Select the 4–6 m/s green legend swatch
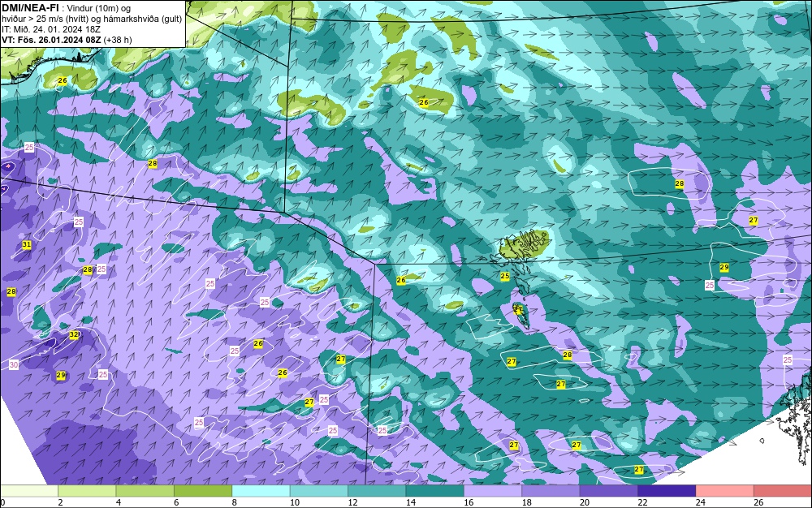The image size is (812, 508). click(145, 491)
